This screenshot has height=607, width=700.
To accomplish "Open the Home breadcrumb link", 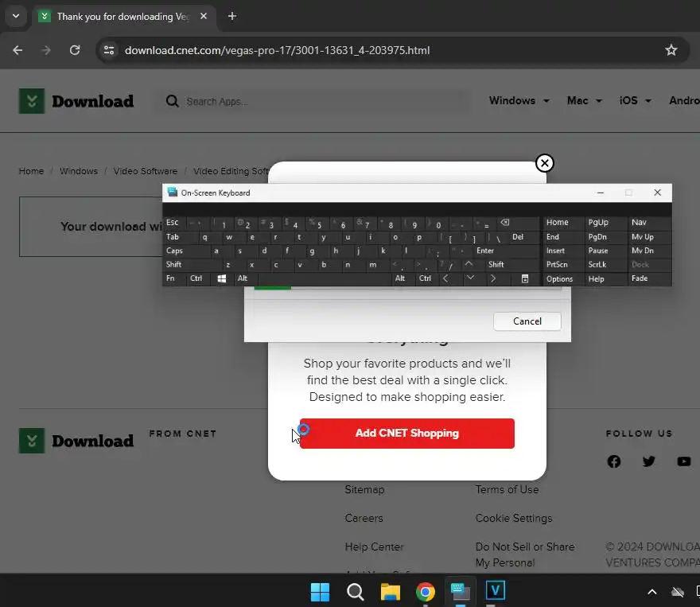I will 31,171.
